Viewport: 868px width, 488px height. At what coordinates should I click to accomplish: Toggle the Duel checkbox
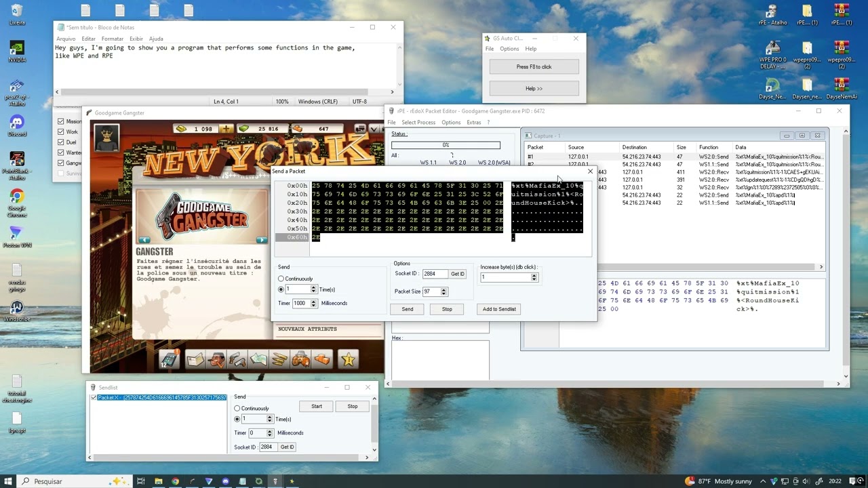61,142
